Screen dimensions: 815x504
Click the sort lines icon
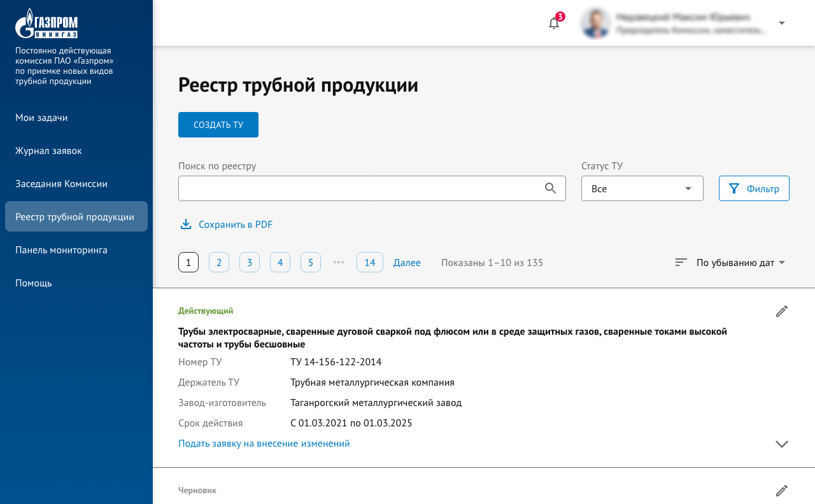click(x=681, y=262)
